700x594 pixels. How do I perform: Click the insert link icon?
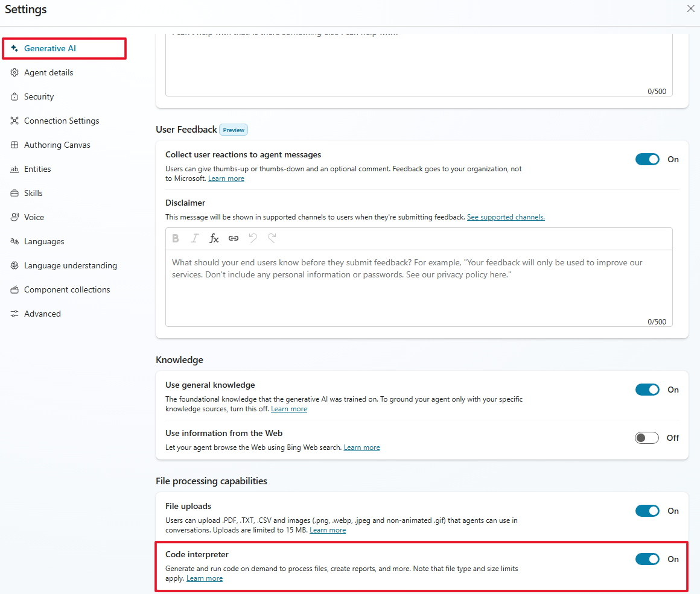pyautogui.click(x=234, y=238)
